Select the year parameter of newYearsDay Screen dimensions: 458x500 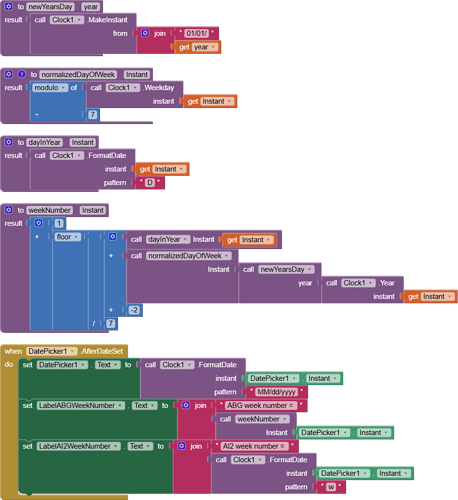pos(91,7)
